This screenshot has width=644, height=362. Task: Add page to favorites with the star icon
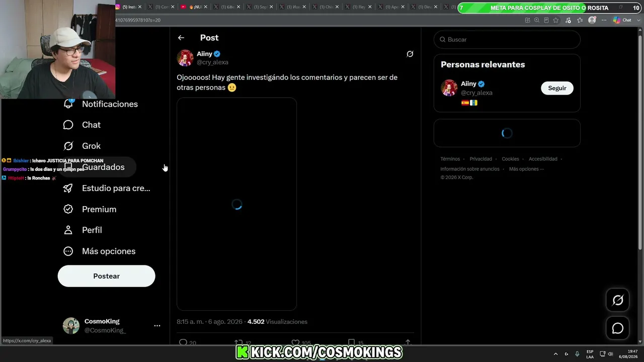coord(556,20)
